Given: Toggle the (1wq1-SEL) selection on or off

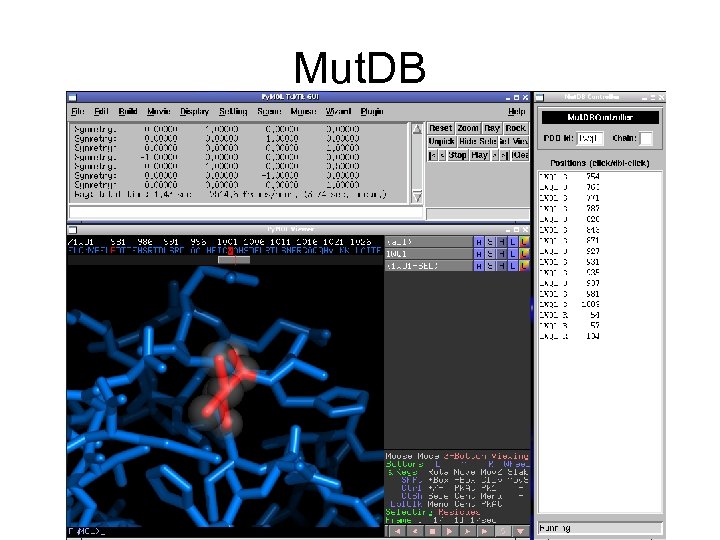Looking at the screenshot, I should click(428, 266).
